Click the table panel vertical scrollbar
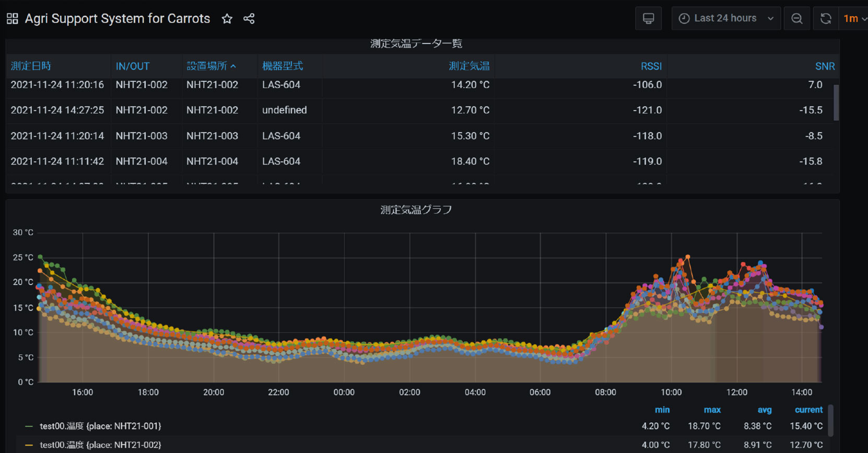Viewport: 868px width, 453px height. [x=836, y=102]
